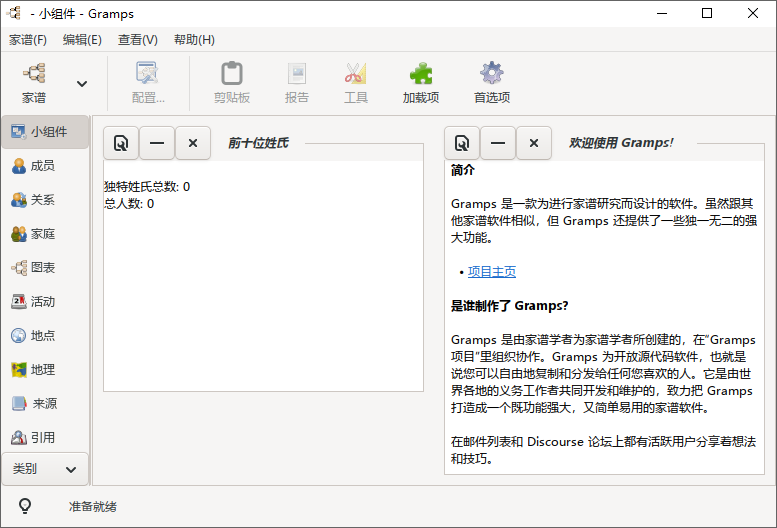Image resolution: width=777 pixels, height=528 pixels.
Task: Click the 前十位姓氏 gramplet title
Action: (258, 143)
